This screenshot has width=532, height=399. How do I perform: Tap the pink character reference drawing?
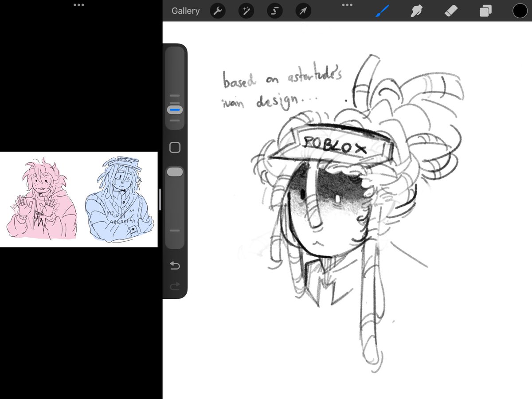42,198
